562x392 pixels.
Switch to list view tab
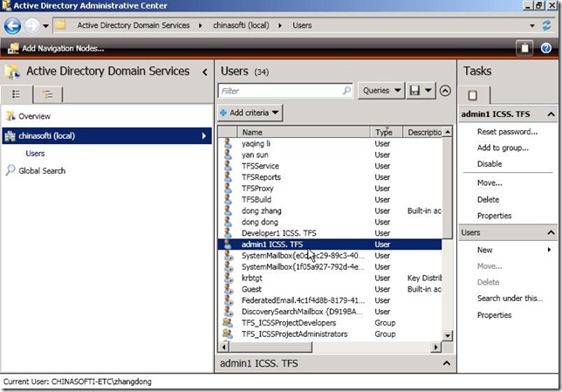[17, 94]
